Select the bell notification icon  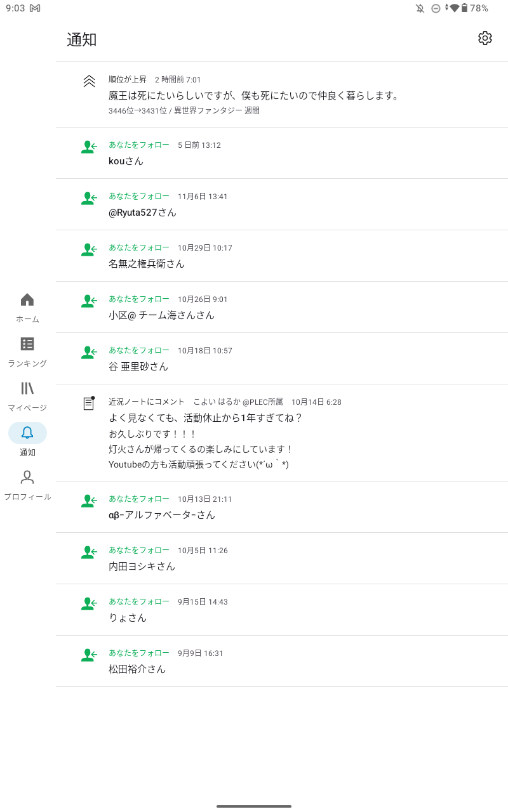point(27,433)
